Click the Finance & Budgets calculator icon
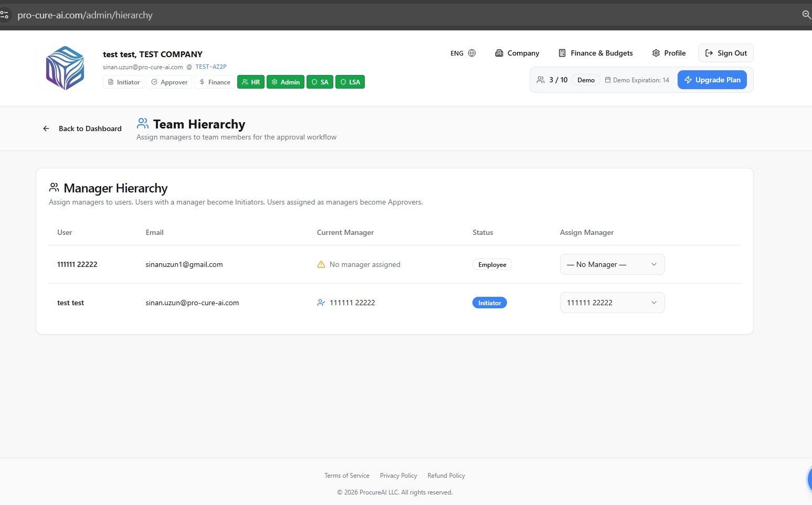 [562, 53]
